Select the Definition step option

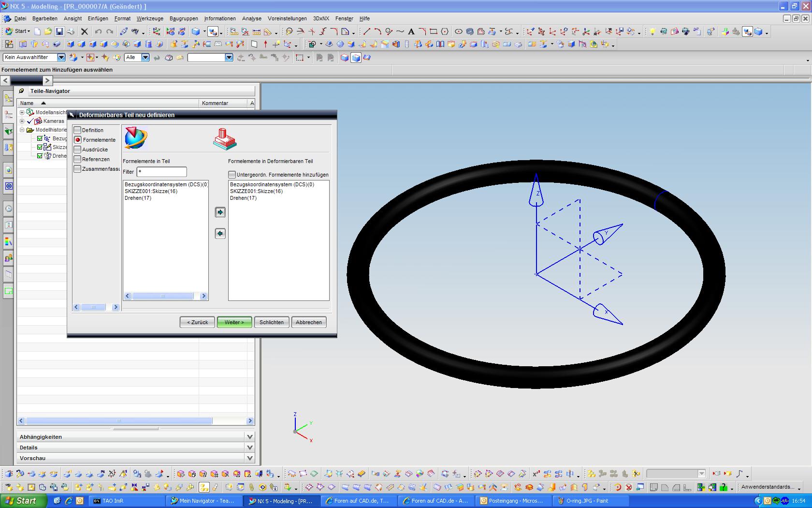(x=77, y=130)
